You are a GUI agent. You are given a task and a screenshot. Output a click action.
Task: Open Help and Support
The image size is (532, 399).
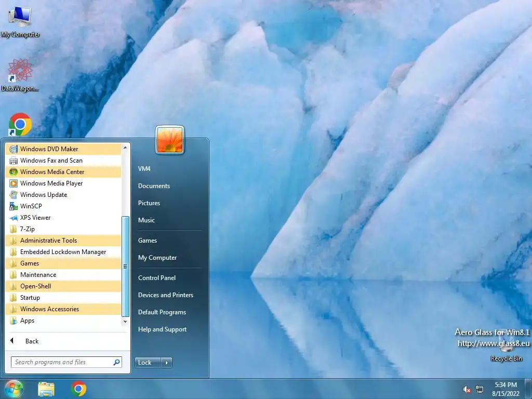pos(162,329)
